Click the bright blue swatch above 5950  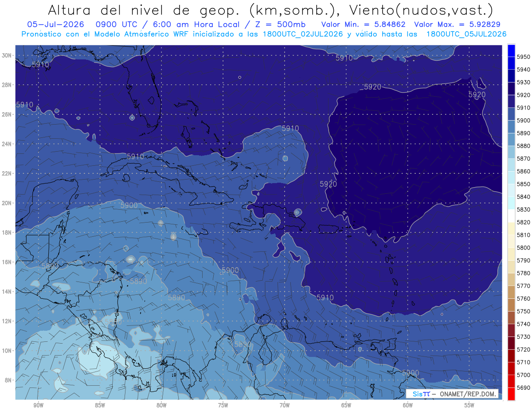[x=511, y=51]
